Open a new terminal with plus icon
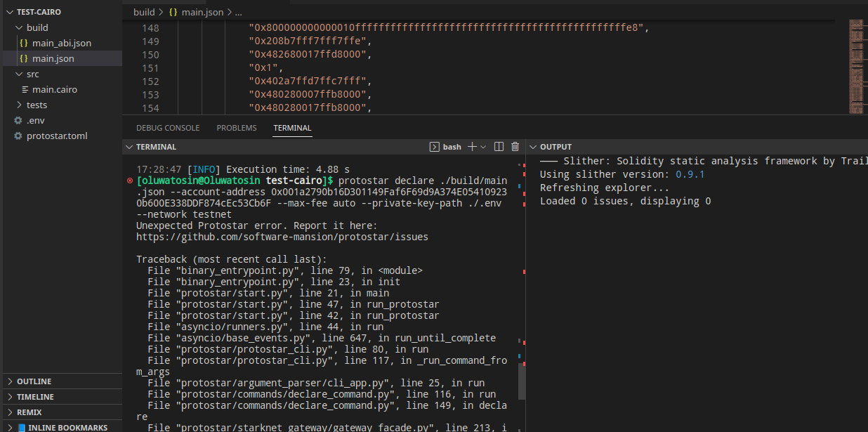This screenshot has height=432, width=868. (472, 146)
